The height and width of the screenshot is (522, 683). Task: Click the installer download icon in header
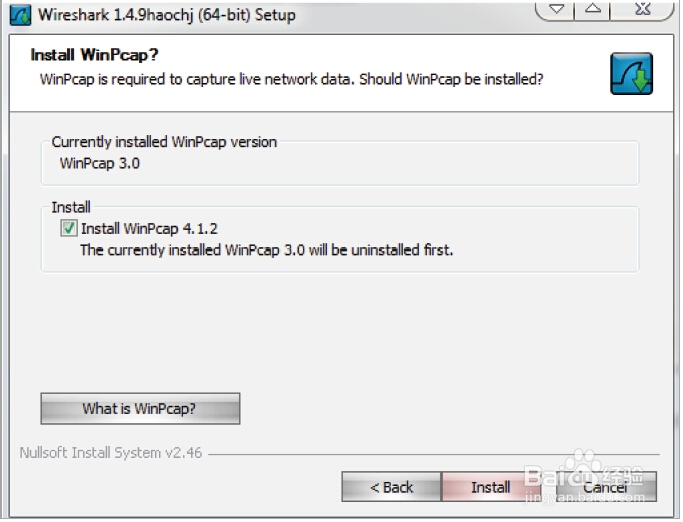pyautogui.click(x=631, y=74)
